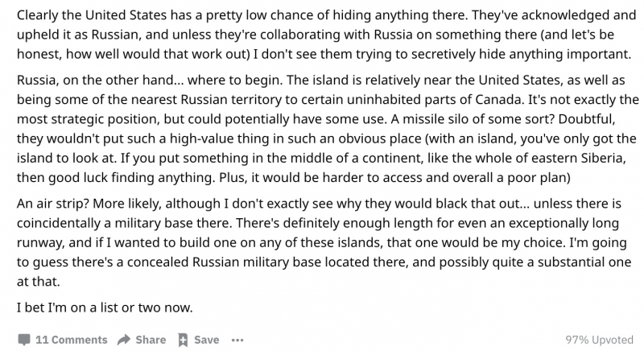Click the paragraph starting "Russia, on the other hand"
Image resolution: width=644 pixels, height=351 pixels.
(328, 129)
